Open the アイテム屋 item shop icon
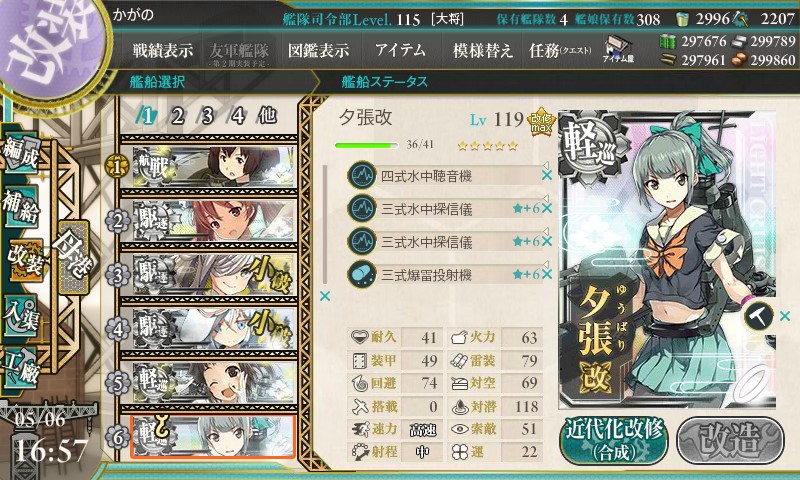 618,49
